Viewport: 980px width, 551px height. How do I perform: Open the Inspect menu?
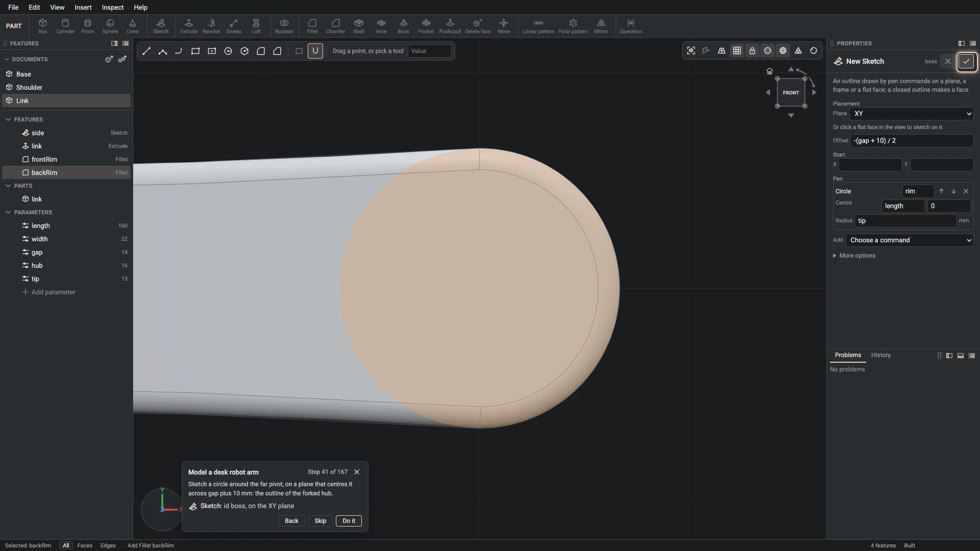pyautogui.click(x=112, y=7)
